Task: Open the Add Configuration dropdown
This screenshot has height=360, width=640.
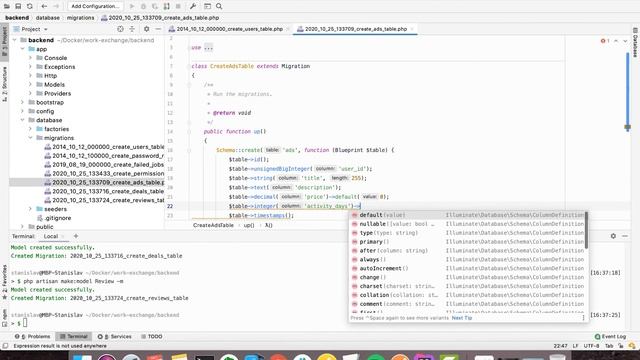Action: tap(95, 6)
